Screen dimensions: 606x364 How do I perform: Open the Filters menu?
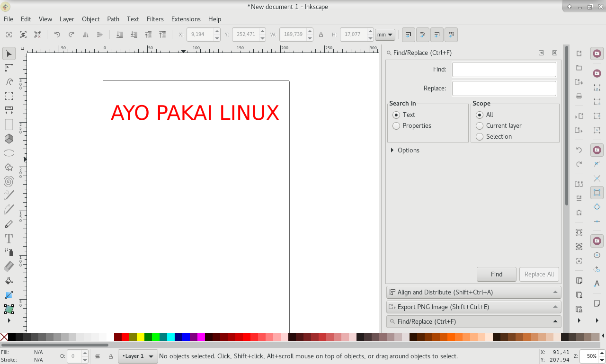(155, 19)
